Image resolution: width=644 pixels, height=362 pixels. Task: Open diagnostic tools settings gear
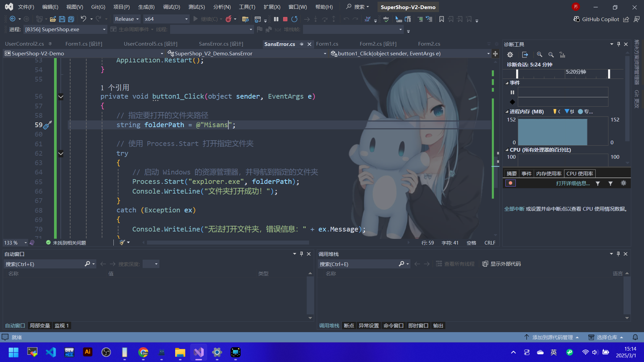510,55
